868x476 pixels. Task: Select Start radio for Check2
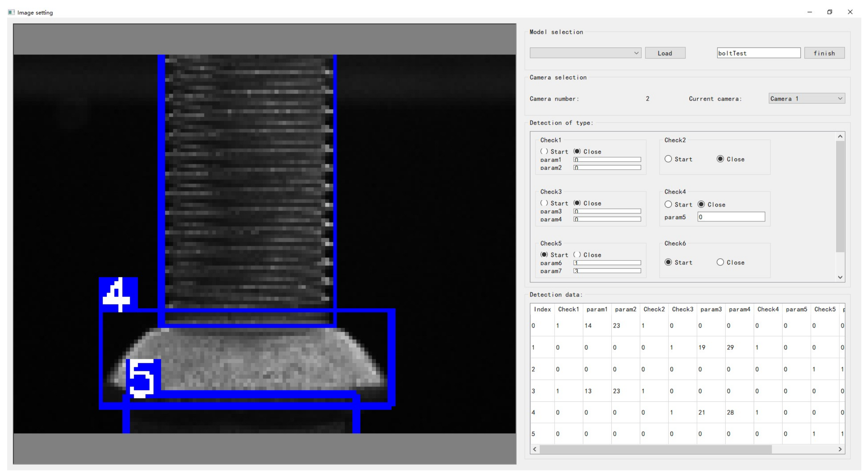(668, 159)
